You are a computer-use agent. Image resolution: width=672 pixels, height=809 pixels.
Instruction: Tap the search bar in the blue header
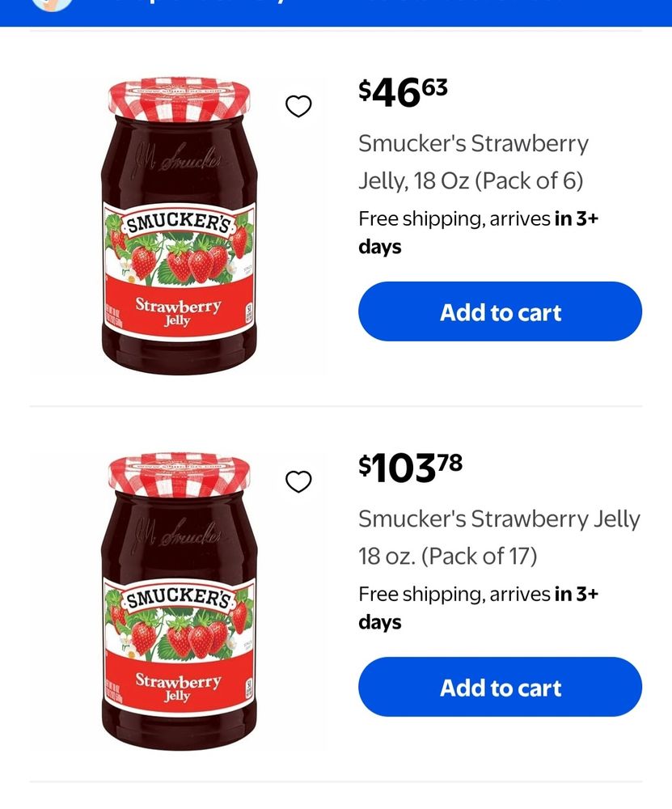(323, 3)
